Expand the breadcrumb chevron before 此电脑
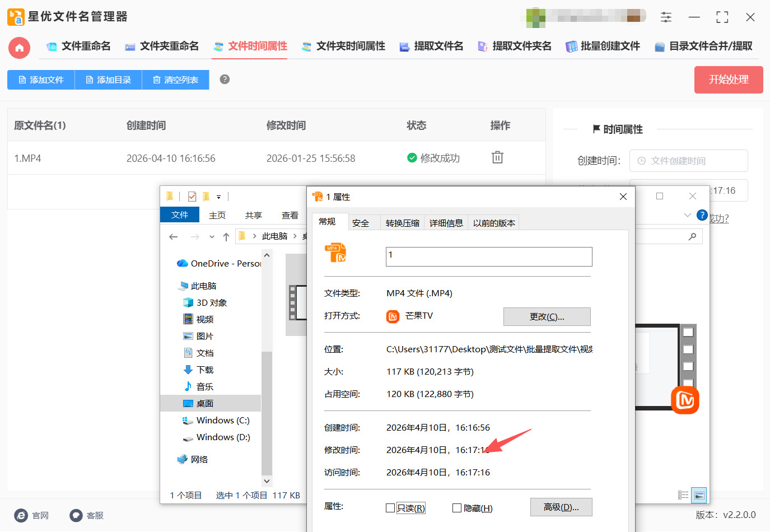 click(255, 236)
